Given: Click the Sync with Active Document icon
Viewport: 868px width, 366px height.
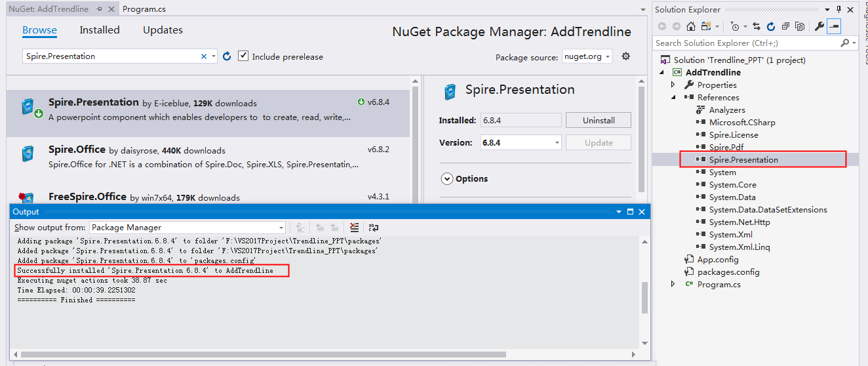Looking at the screenshot, I should pos(757,26).
